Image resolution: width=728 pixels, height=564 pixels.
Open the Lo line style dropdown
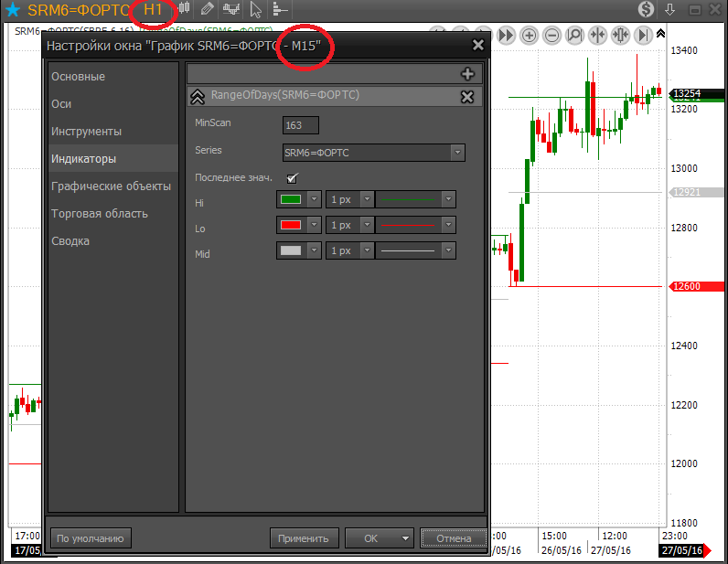[x=448, y=225]
